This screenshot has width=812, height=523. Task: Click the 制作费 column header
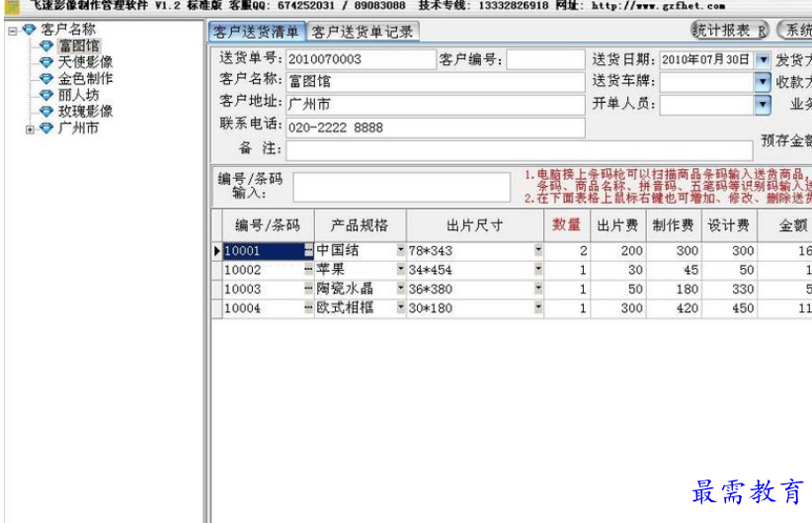[x=674, y=225]
